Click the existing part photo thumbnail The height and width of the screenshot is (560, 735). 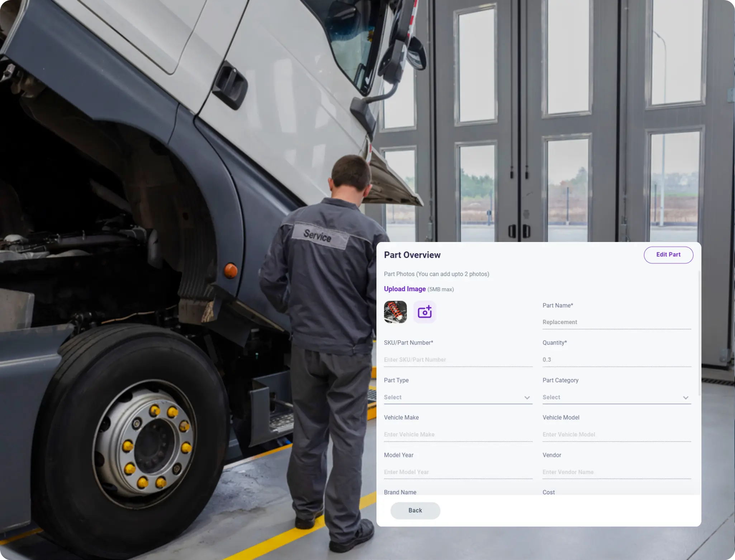point(395,312)
